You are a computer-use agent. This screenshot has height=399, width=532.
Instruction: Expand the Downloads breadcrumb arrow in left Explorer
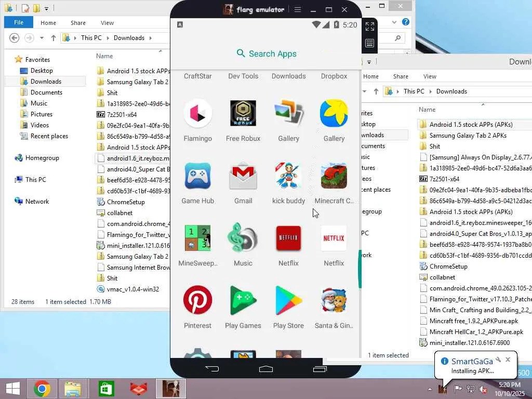click(150, 38)
